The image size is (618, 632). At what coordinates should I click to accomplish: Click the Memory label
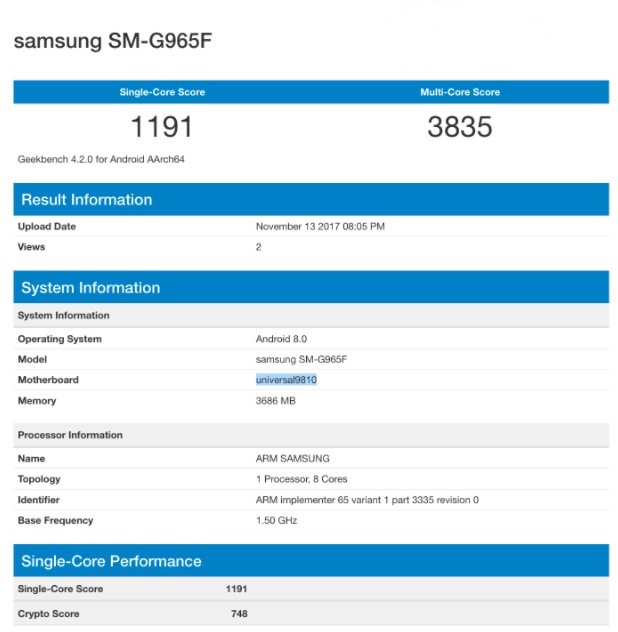(x=37, y=401)
